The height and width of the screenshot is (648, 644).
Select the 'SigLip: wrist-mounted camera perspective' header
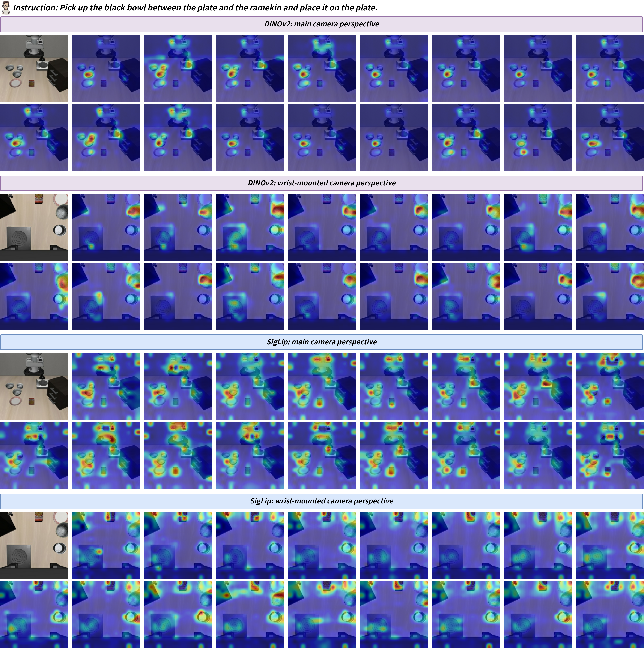322,501
